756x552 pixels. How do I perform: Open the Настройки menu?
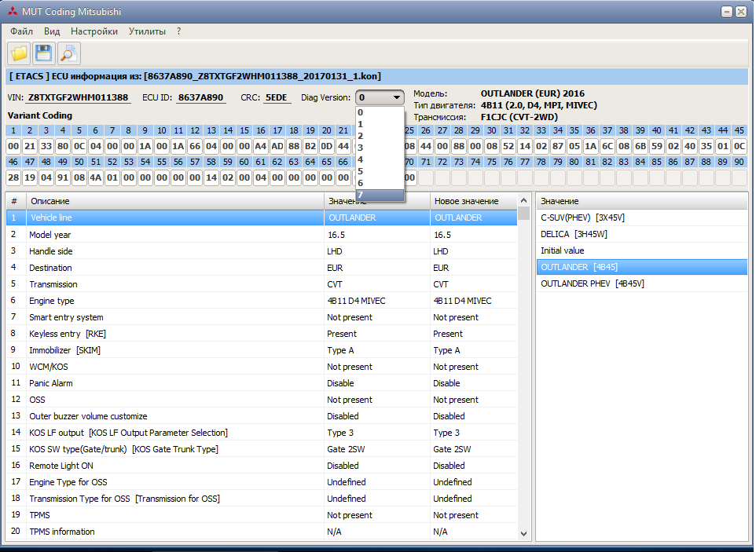pyautogui.click(x=94, y=31)
